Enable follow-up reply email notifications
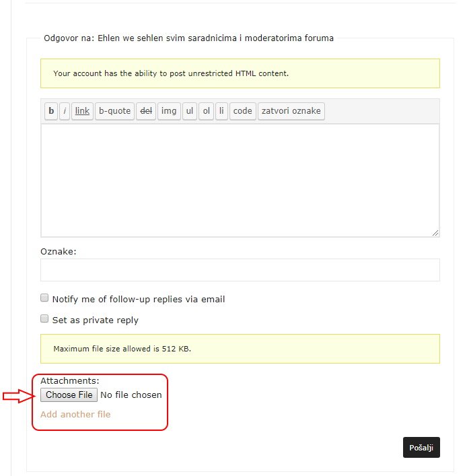The width and height of the screenshot is (467, 476). [45, 298]
